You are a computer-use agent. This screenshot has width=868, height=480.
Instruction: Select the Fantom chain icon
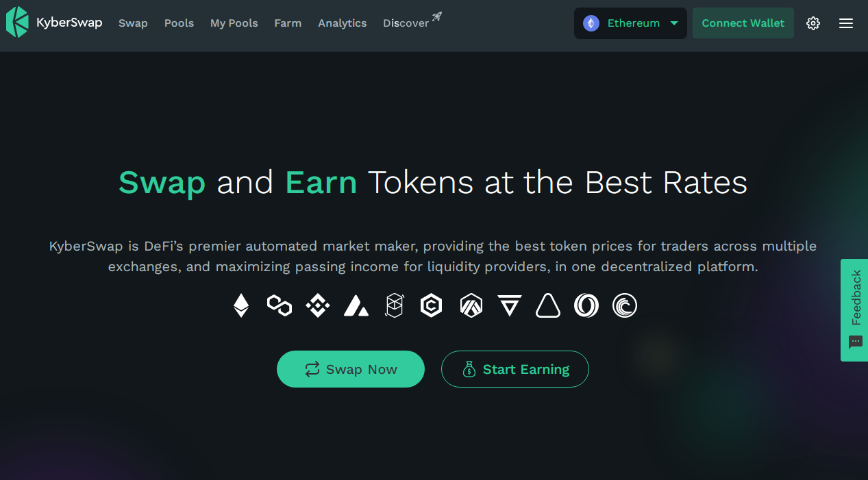[x=395, y=305]
